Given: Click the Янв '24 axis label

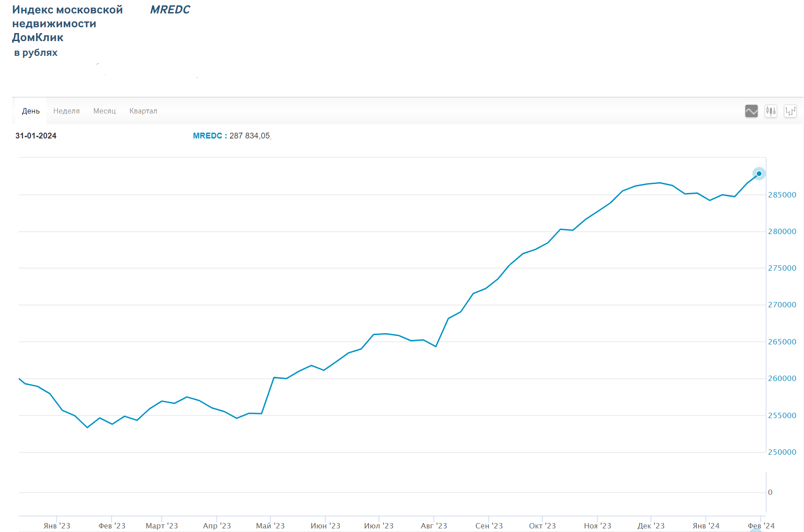Looking at the screenshot, I should pos(706,526).
